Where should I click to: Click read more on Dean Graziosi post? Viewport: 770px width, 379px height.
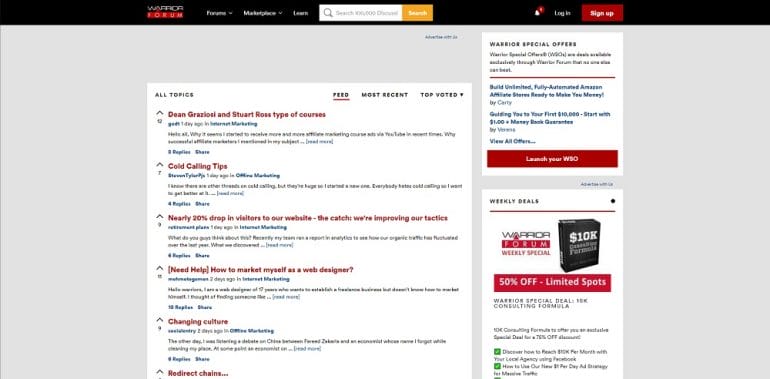(319, 141)
